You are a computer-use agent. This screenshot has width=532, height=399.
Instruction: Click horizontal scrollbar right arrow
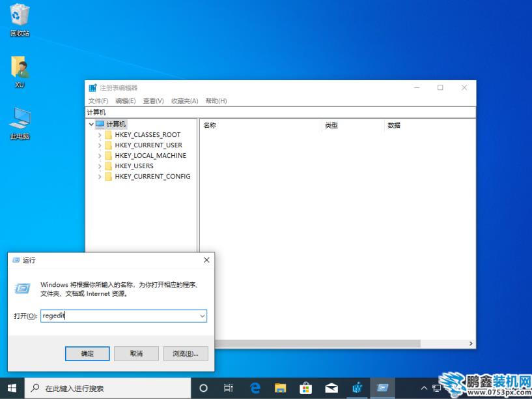pyautogui.click(x=471, y=344)
